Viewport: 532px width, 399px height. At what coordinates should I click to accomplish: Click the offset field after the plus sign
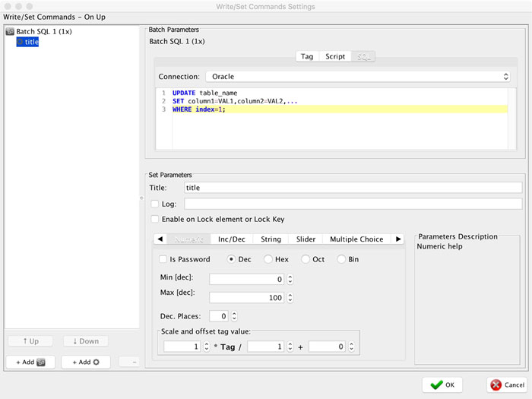328,347
